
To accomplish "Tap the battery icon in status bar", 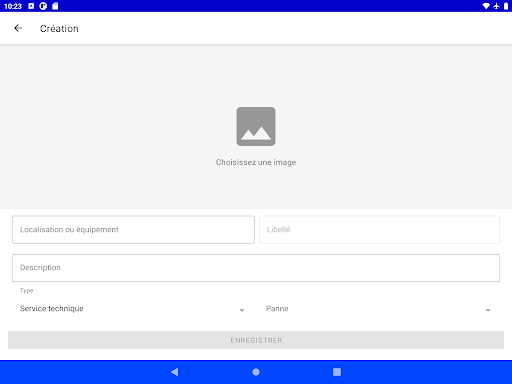I will coord(506,6).
